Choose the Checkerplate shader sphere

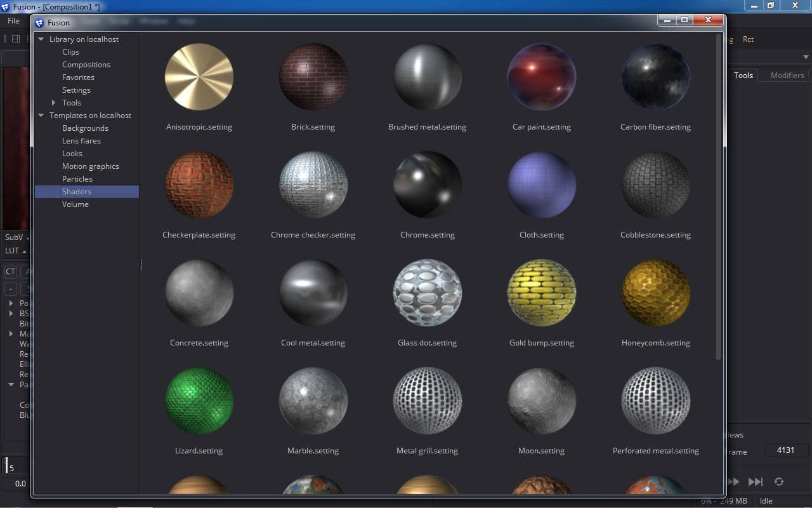click(x=199, y=185)
